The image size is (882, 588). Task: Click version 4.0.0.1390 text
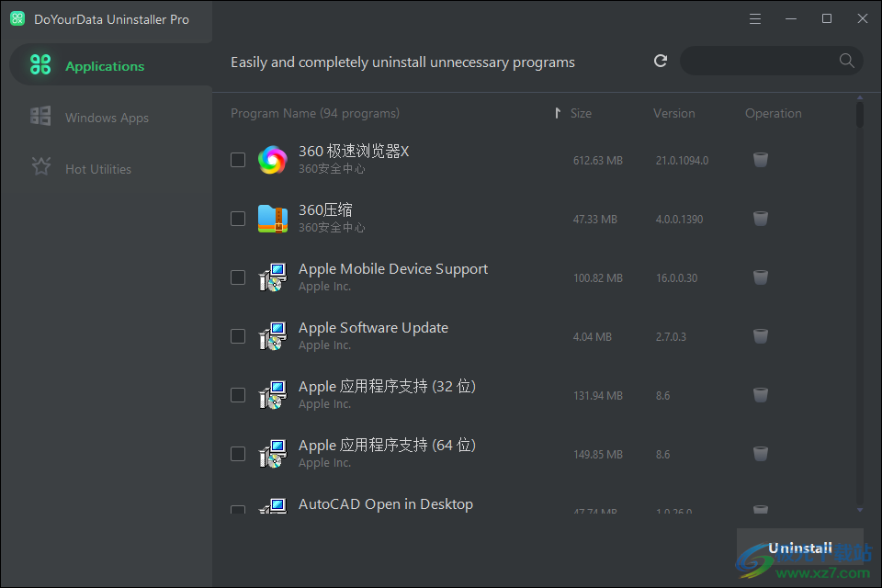[680, 219]
